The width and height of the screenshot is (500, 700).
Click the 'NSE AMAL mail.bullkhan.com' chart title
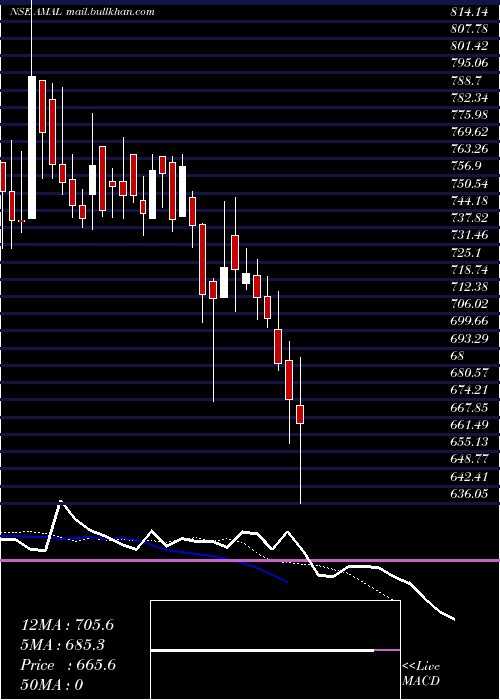(82, 12)
